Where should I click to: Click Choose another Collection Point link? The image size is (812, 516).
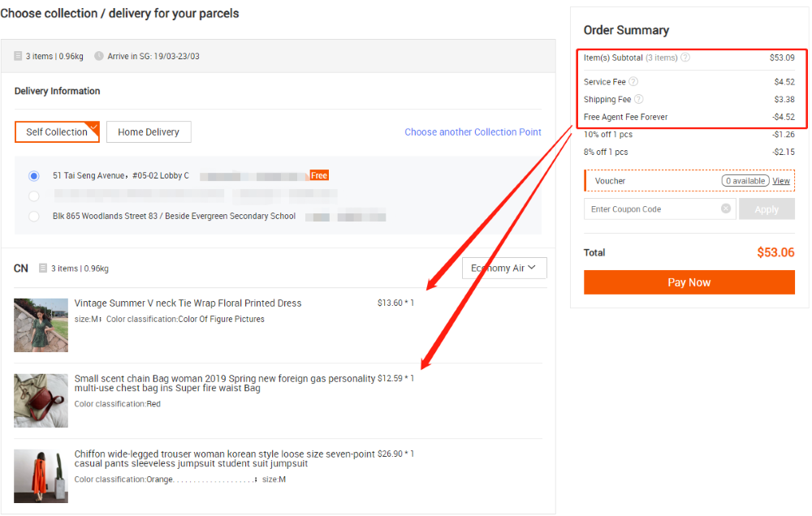pos(473,132)
